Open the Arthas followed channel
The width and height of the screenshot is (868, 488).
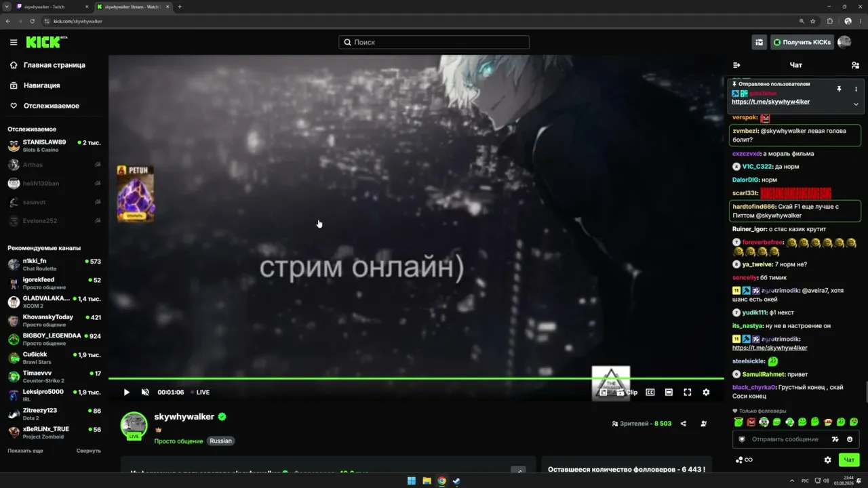tap(54, 165)
